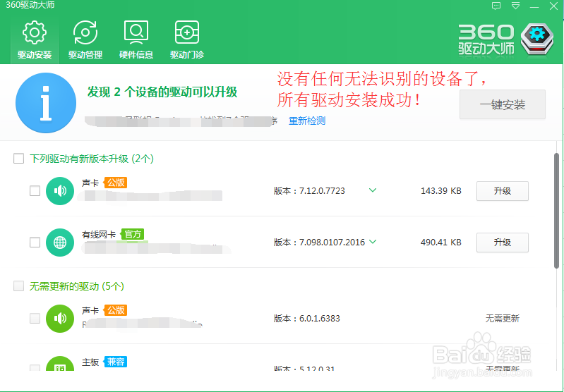The height and width of the screenshot is (392, 564).
Task: Click the 490.41 KB size text
Action: coord(441,242)
